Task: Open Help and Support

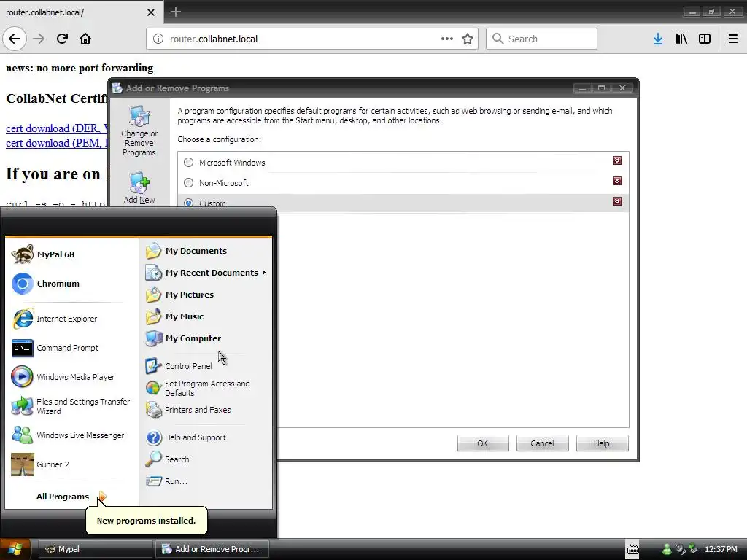Action: [186, 437]
